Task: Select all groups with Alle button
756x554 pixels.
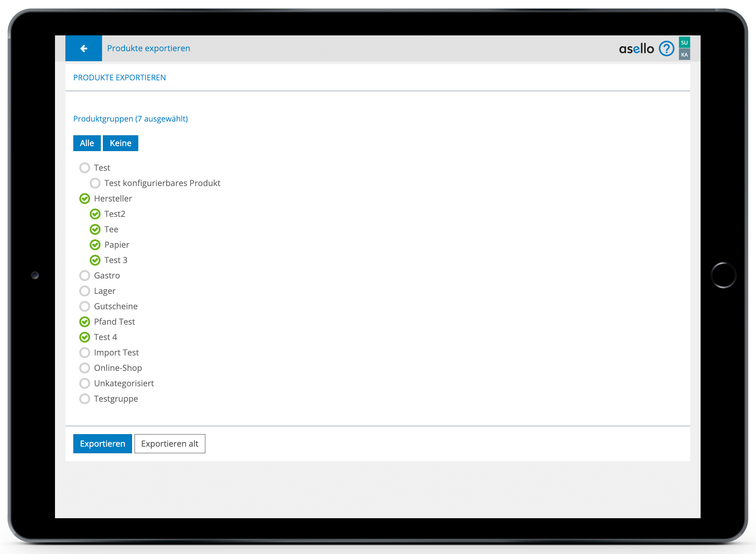Action: point(87,143)
